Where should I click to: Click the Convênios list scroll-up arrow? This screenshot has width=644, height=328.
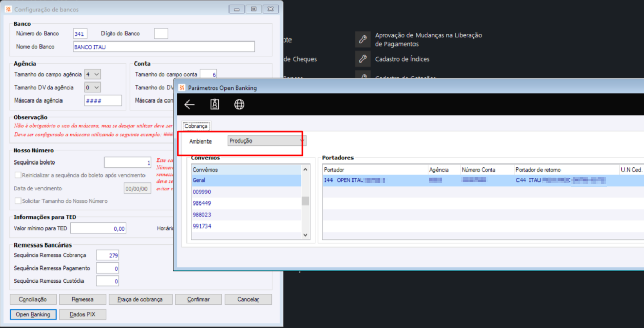[x=305, y=169]
